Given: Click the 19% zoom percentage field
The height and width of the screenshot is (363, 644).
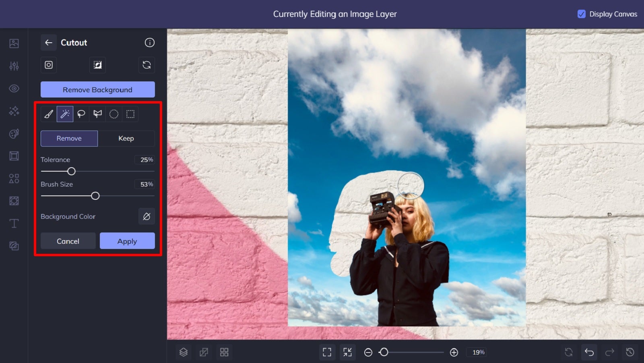Looking at the screenshot, I should [477, 352].
